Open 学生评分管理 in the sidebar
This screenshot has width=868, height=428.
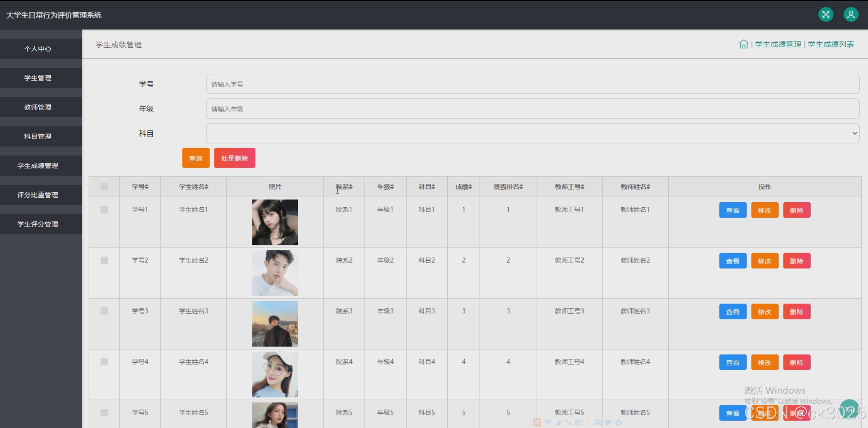(38, 224)
